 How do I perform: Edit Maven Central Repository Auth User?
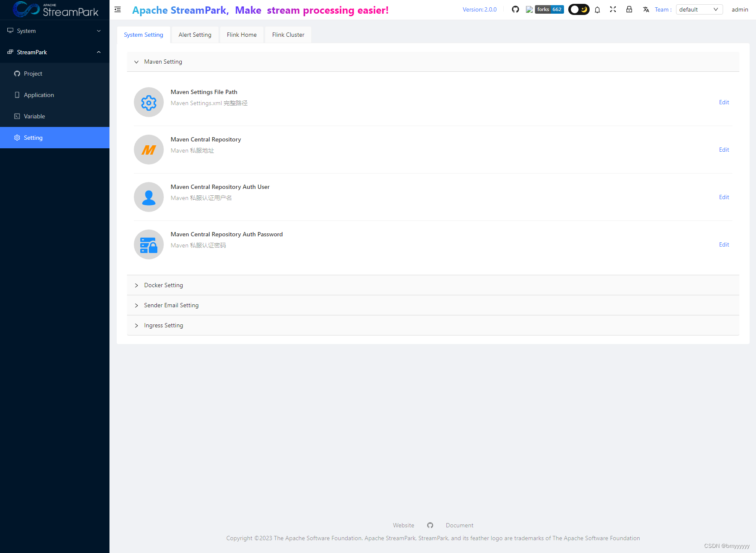point(724,197)
